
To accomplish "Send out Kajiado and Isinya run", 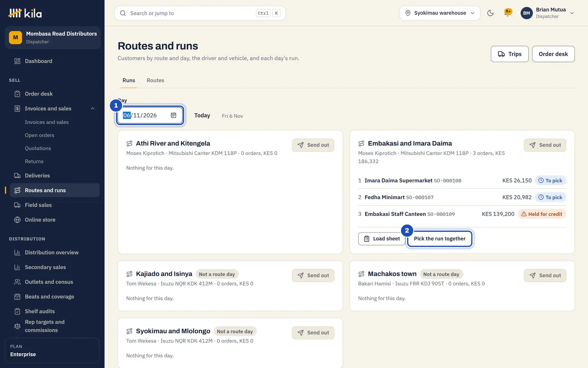I will click(x=313, y=276).
